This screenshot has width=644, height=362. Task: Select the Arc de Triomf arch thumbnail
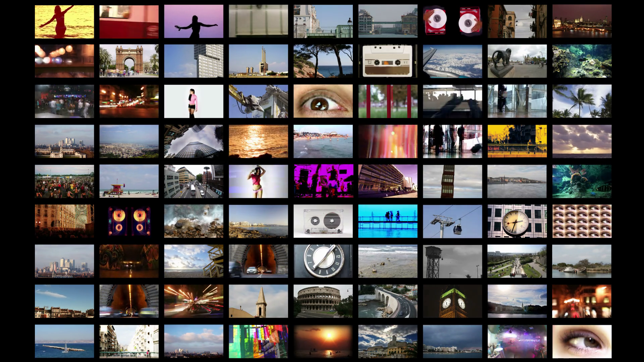pos(129,61)
